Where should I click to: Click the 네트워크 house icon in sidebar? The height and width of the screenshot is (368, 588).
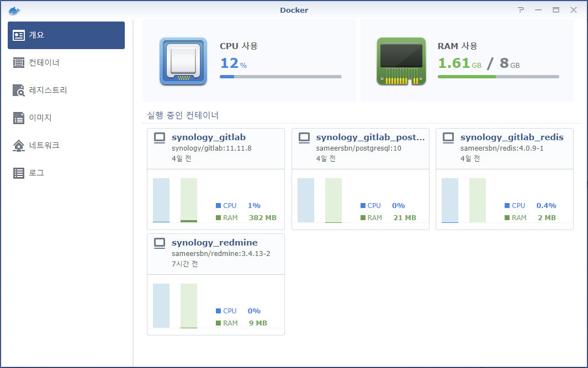[19, 146]
